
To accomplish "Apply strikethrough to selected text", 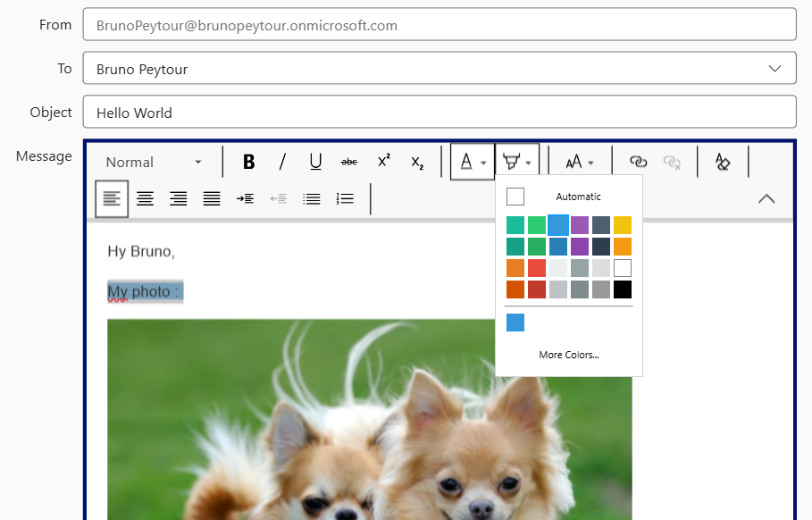I will point(349,162).
